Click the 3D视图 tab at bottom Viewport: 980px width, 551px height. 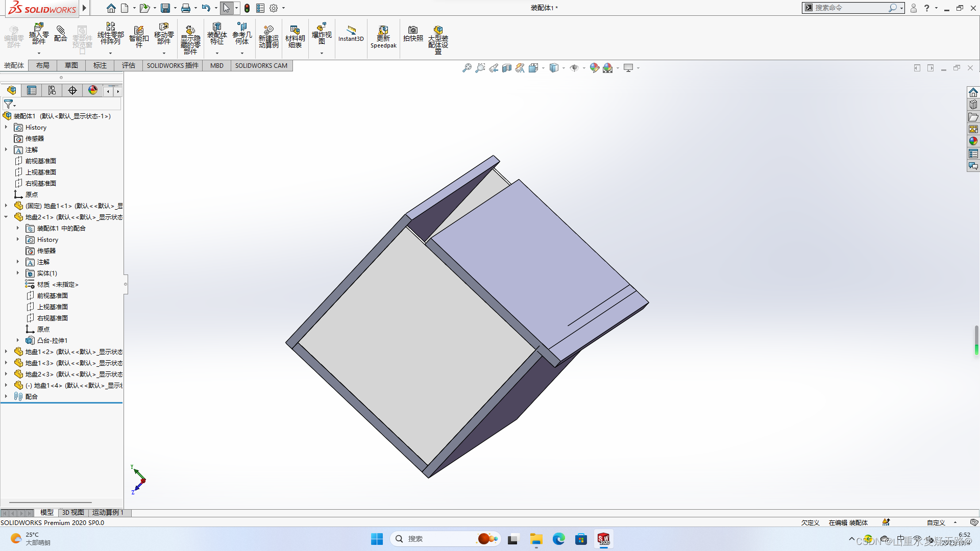[72, 512]
